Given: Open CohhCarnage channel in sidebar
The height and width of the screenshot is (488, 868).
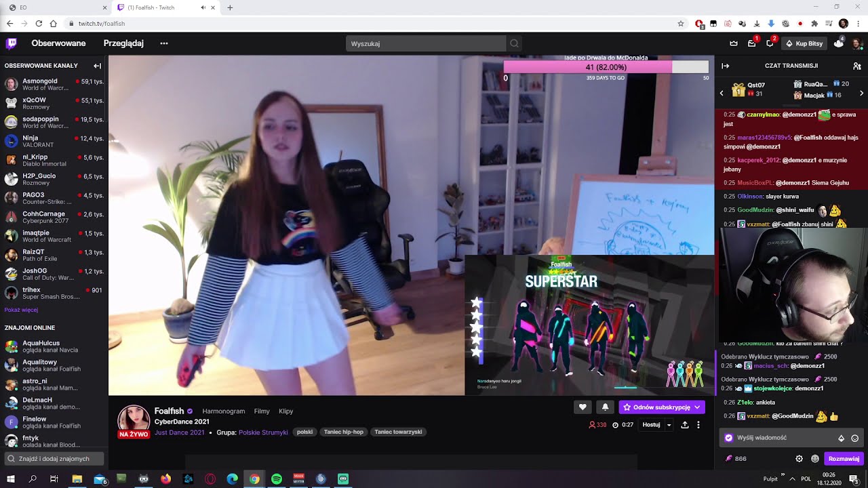Looking at the screenshot, I should [54, 217].
